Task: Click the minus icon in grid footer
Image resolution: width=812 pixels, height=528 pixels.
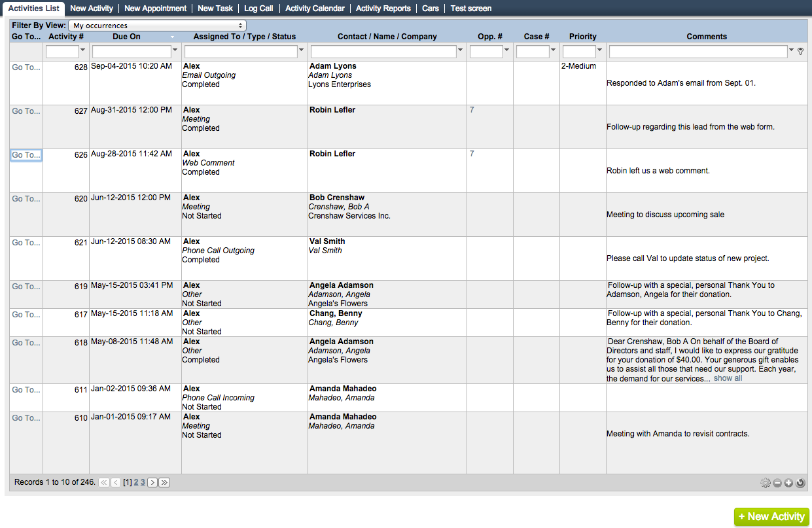Action: point(777,483)
